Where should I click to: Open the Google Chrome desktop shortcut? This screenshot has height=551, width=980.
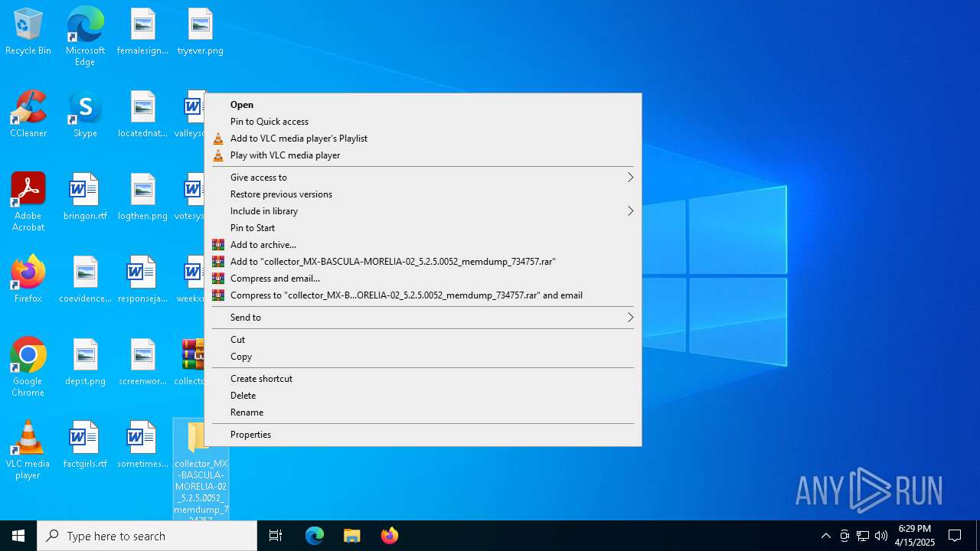[28, 367]
